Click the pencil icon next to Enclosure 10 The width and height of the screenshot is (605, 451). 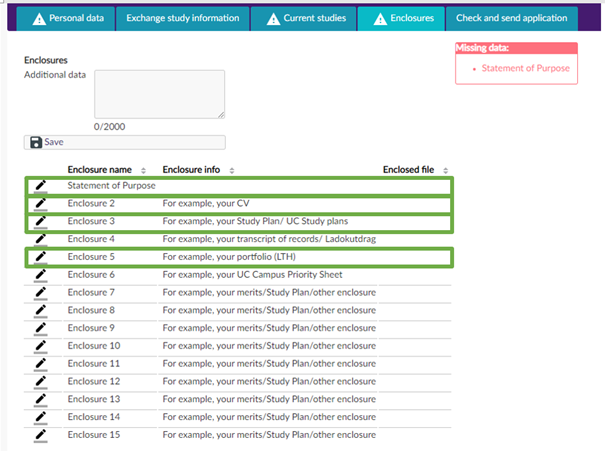coord(40,346)
